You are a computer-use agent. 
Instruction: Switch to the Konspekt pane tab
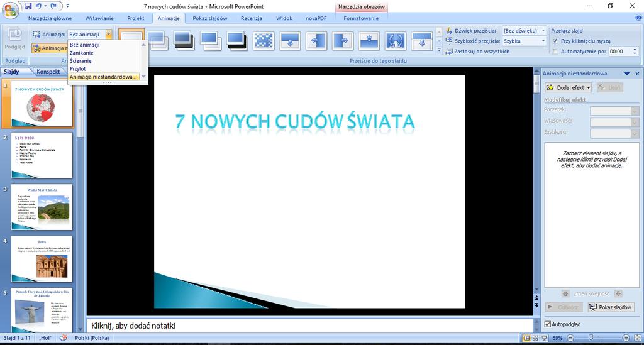(x=48, y=72)
